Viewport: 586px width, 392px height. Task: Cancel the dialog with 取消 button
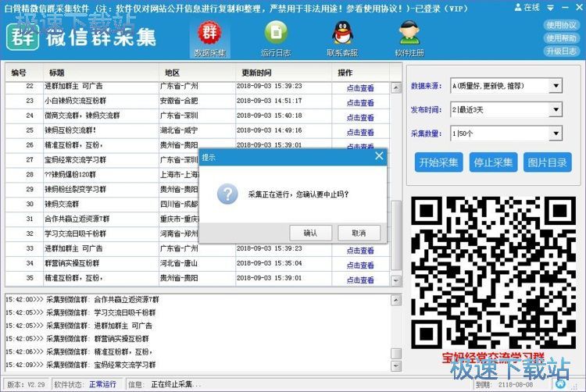[x=359, y=233]
